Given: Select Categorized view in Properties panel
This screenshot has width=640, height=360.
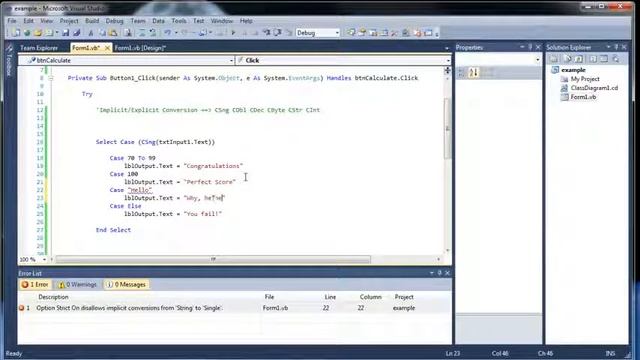Looking at the screenshot, I should [462, 73].
